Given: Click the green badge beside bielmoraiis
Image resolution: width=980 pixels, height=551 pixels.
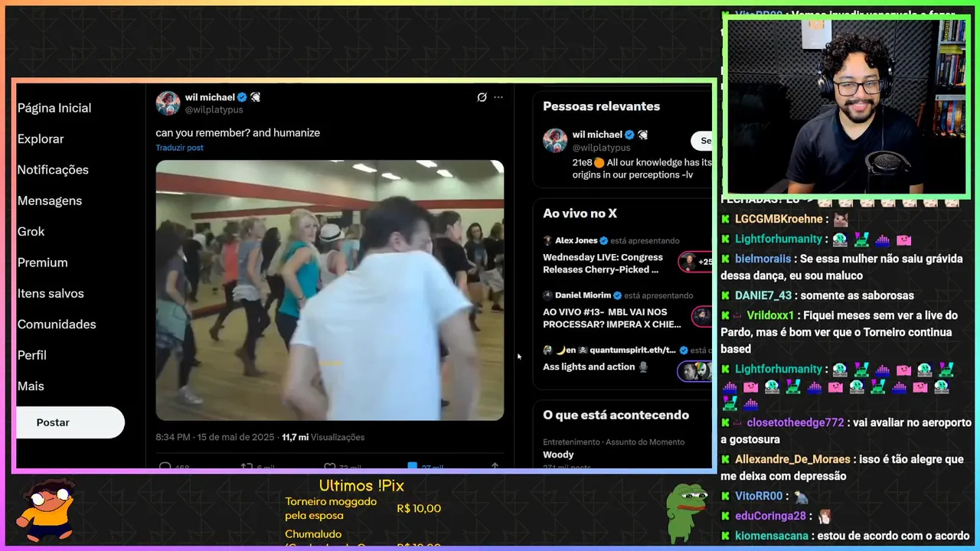Looking at the screenshot, I should (x=726, y=259).
